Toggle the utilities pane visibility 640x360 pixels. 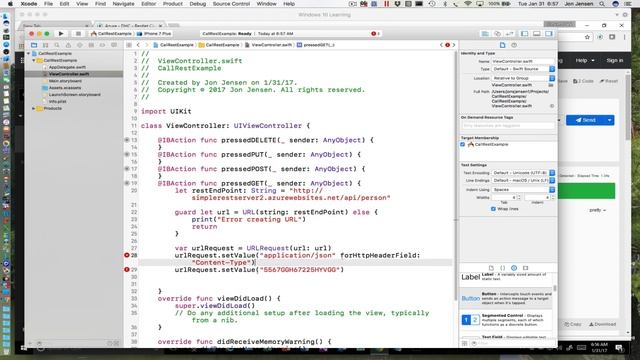point(549,33)
